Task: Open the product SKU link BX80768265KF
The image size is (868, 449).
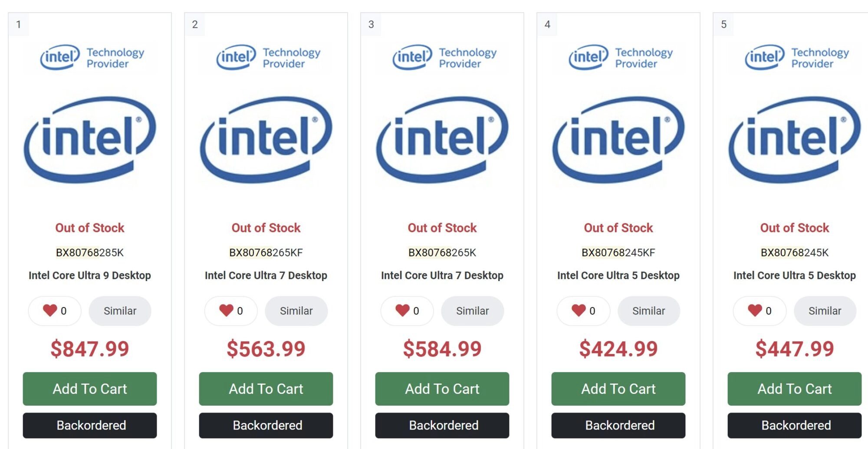Action: (266, 252)
